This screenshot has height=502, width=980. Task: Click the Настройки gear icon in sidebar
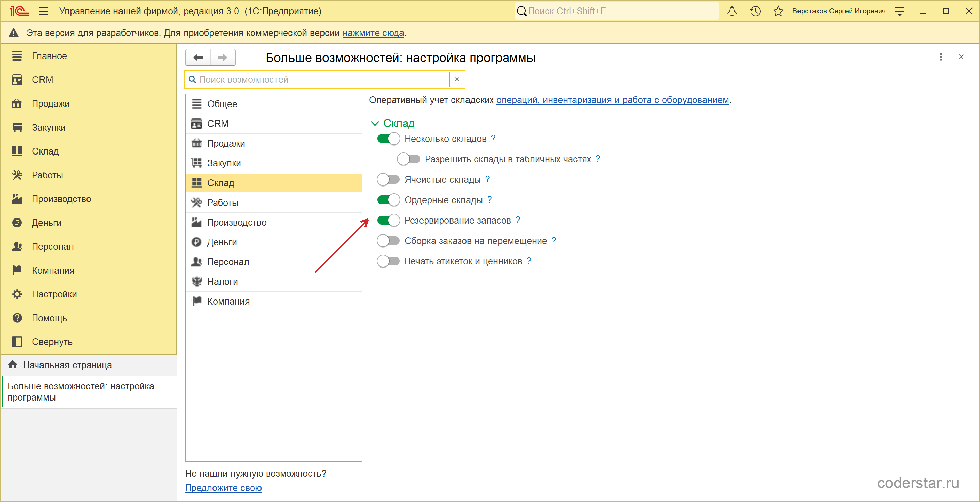pos(17,294)
